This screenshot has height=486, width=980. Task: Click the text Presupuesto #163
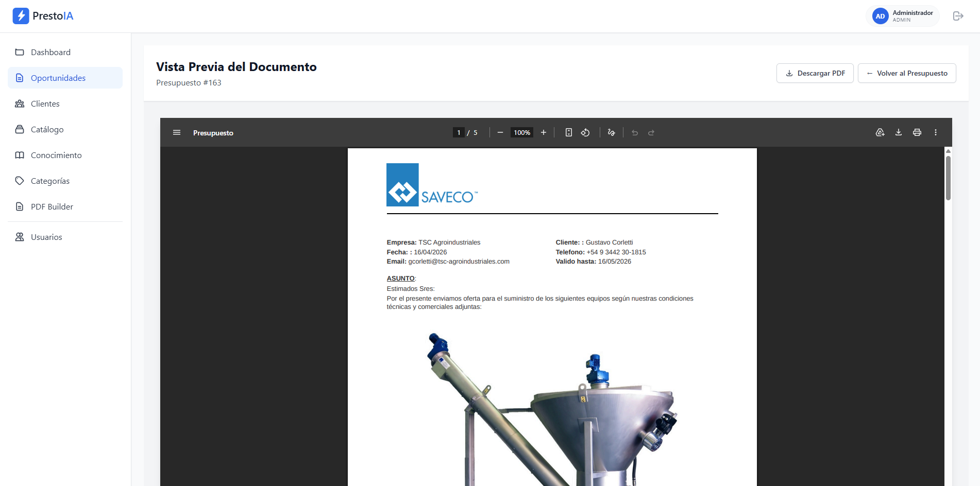189,82
